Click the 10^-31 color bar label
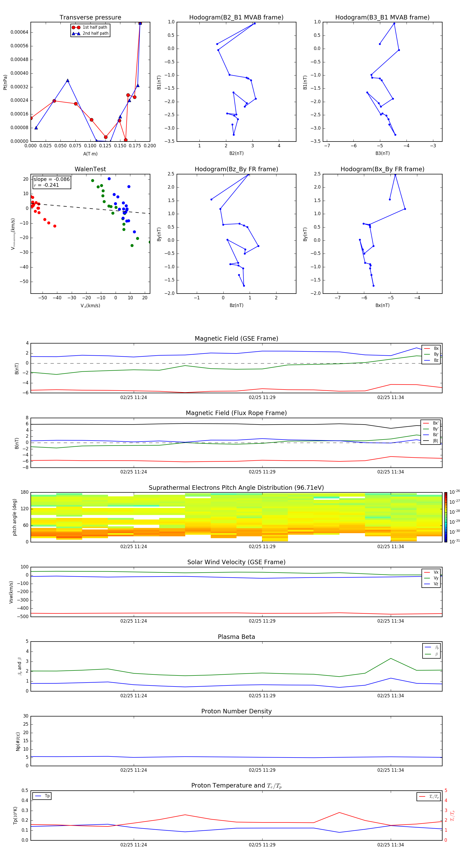This screenshot has width=473, height=868. [455, 542]
